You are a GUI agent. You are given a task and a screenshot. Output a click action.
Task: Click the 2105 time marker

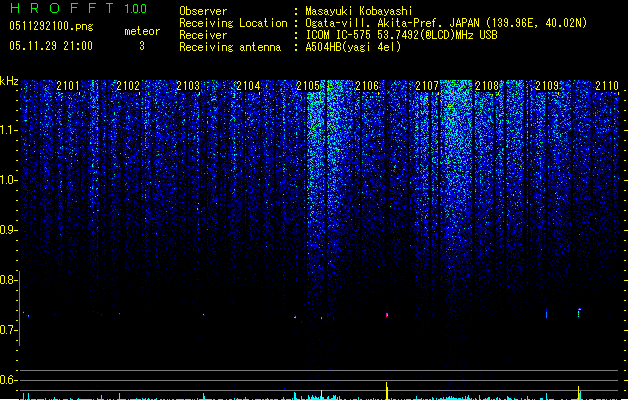[x=308, y=86]
